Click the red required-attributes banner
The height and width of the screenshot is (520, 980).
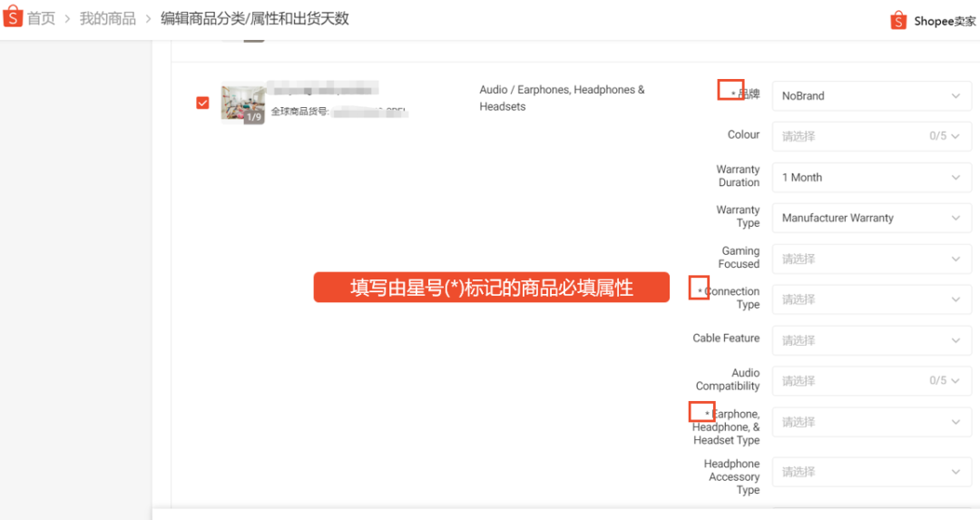click(x=491, y=288)
